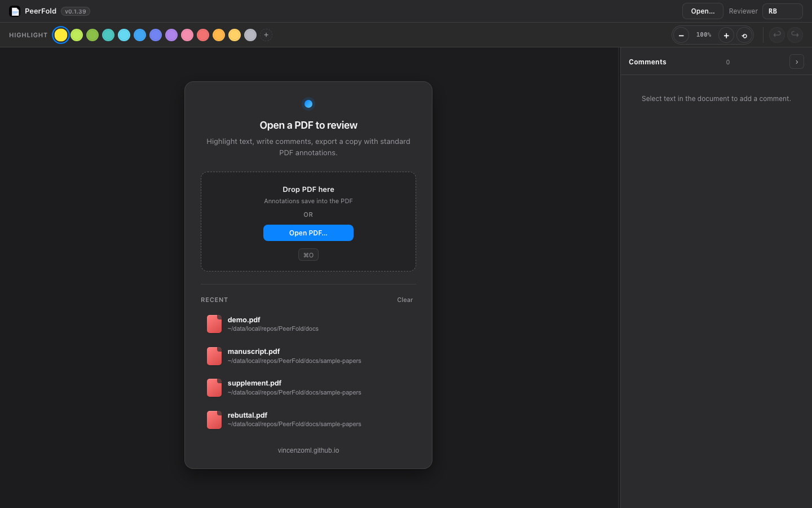
Task: Open recent file manuscript.pdf
Action: [308, 356]
